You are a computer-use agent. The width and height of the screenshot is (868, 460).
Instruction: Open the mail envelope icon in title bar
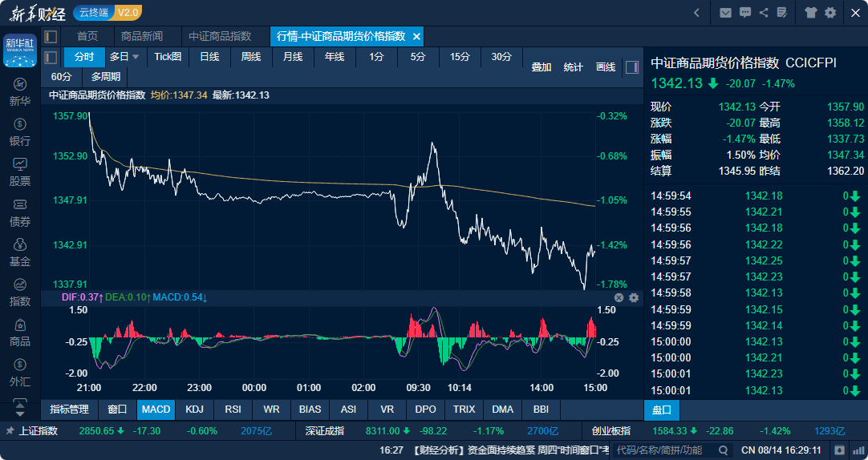[725, 12]
